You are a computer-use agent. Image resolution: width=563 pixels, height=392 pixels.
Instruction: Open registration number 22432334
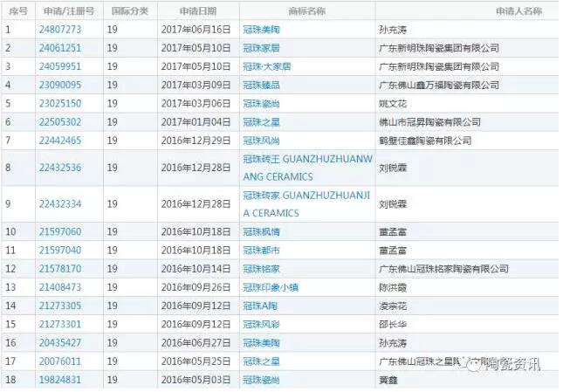60,204
